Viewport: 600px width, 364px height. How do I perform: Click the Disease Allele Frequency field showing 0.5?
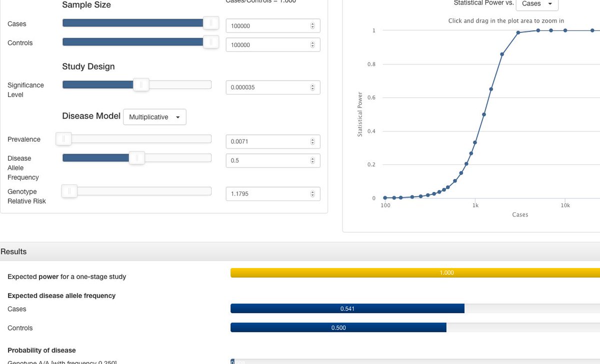coord(273,161)
